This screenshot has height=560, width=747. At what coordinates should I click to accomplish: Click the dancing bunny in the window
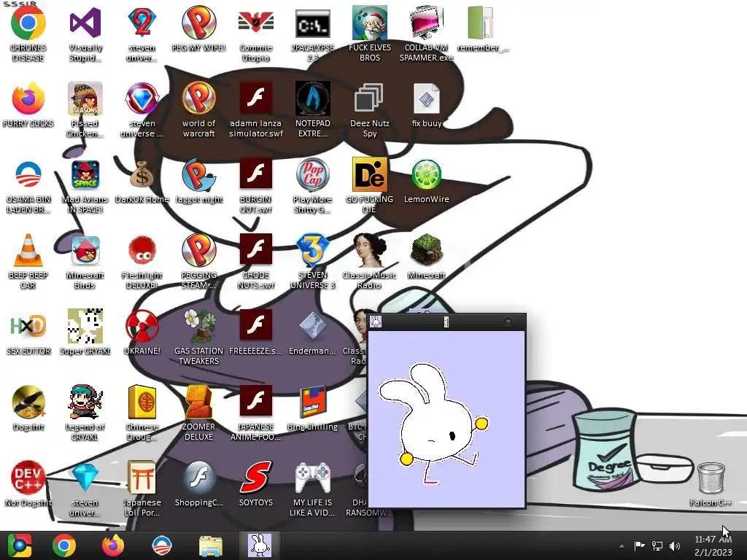433,422
